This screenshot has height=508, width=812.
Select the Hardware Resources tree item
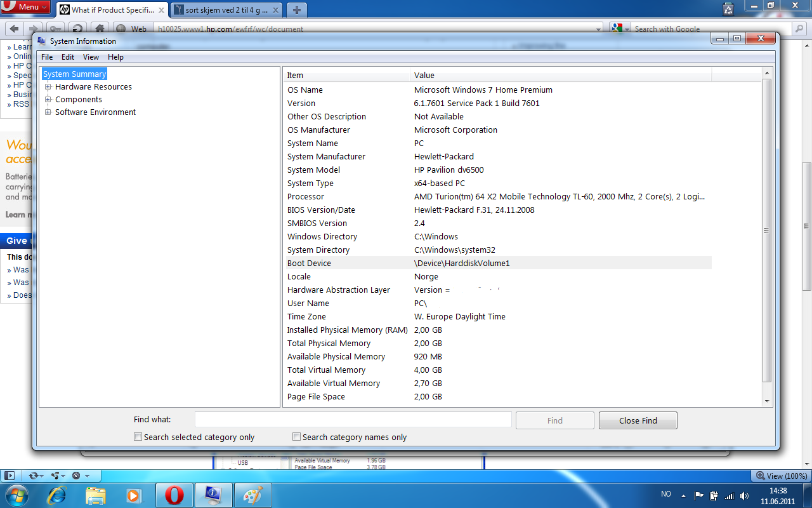point(93,87)
